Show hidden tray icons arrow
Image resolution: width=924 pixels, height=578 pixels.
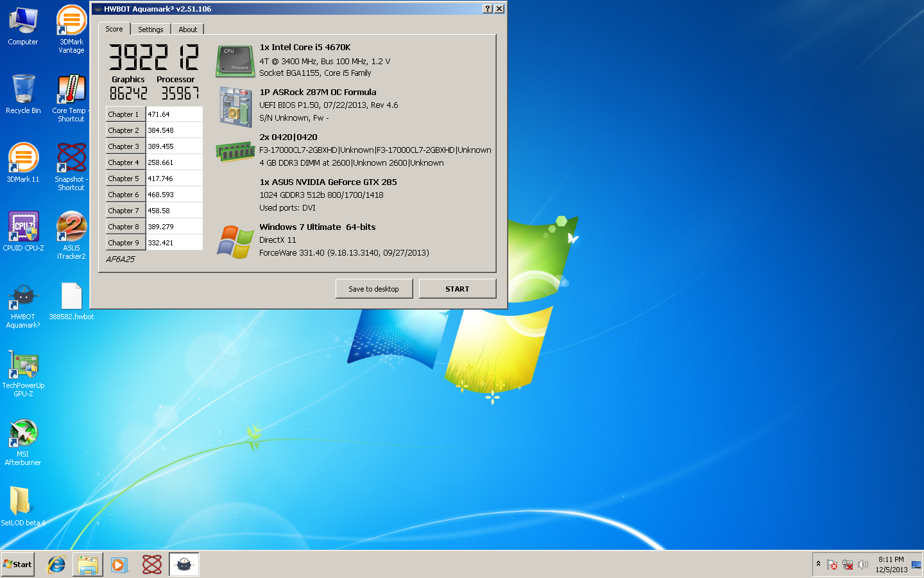click(x=818, y=564)
